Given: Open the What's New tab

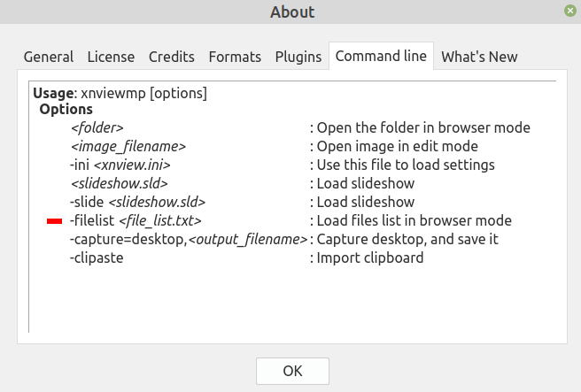Looking at the screenshot, I should pyautogui.click(x=479, y=58).
